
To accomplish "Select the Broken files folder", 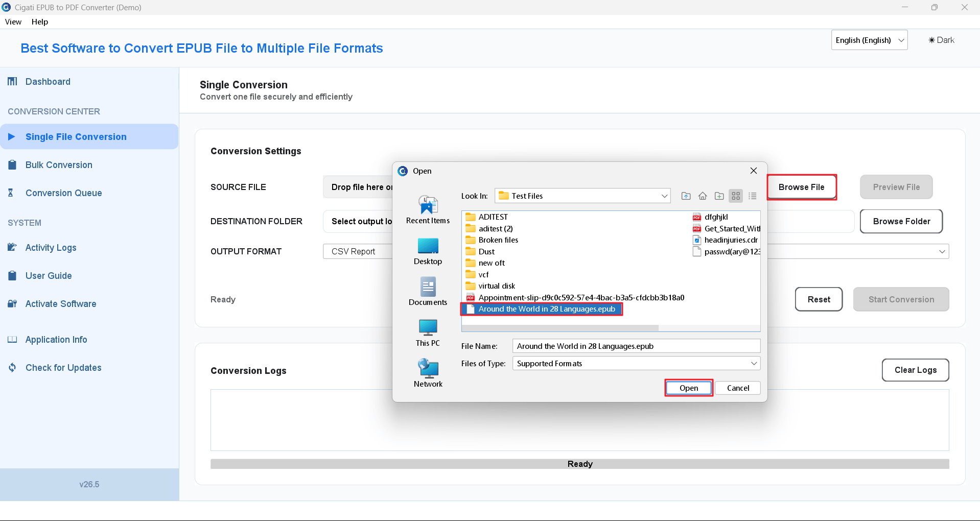I will [x=492, y=240].
